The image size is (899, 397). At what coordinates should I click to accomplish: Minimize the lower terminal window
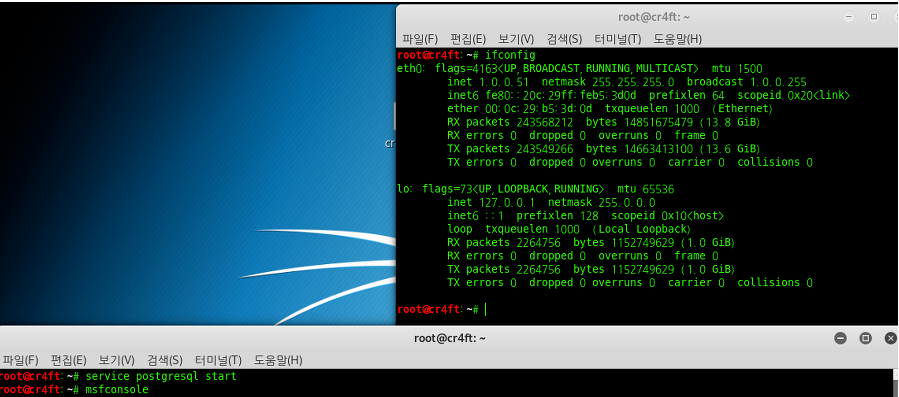(x=841, y=338)
